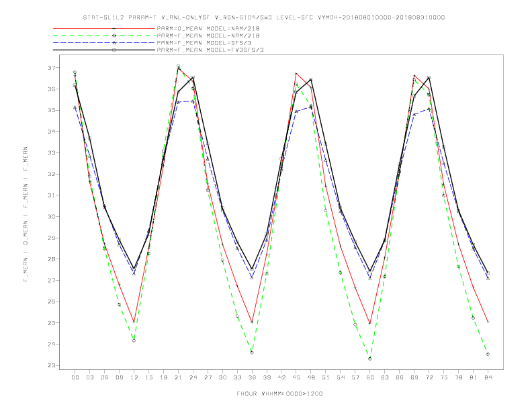Click the x-axis tick label 57

click(355, 377)
